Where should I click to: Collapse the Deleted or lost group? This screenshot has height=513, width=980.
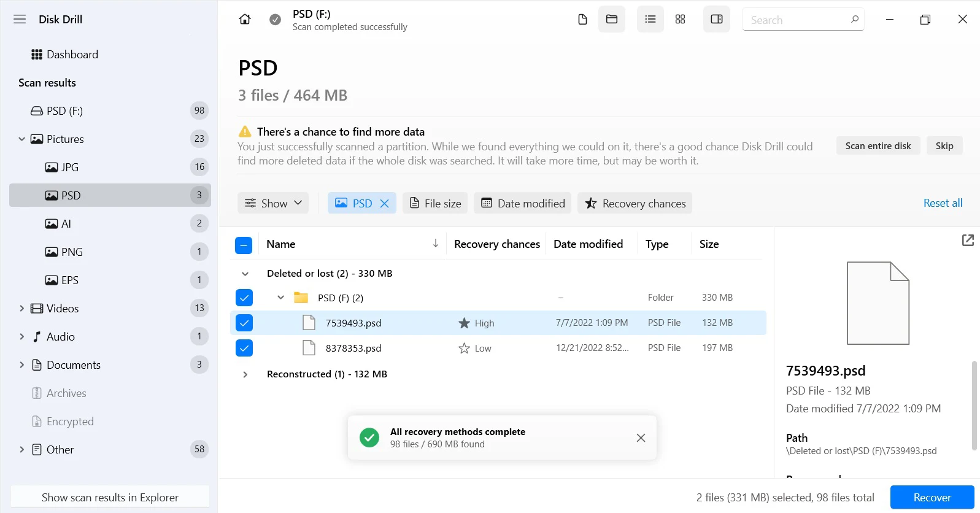(x=245, y=274)
